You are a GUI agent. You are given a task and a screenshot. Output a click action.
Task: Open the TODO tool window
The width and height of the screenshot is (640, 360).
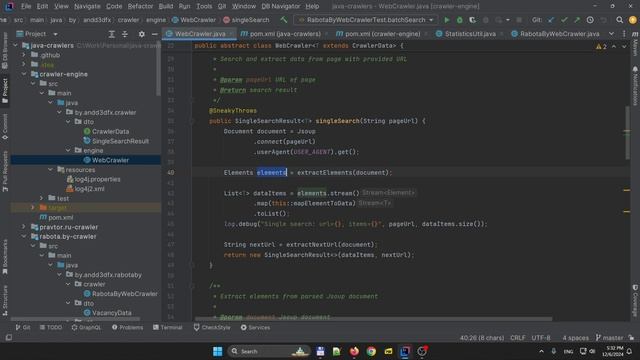click(51, 327)
